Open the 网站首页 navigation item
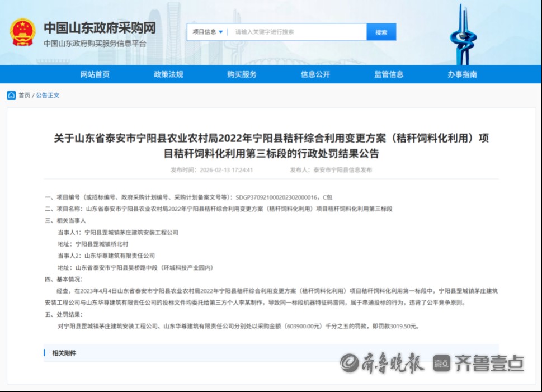 click(x=95, y=74)
